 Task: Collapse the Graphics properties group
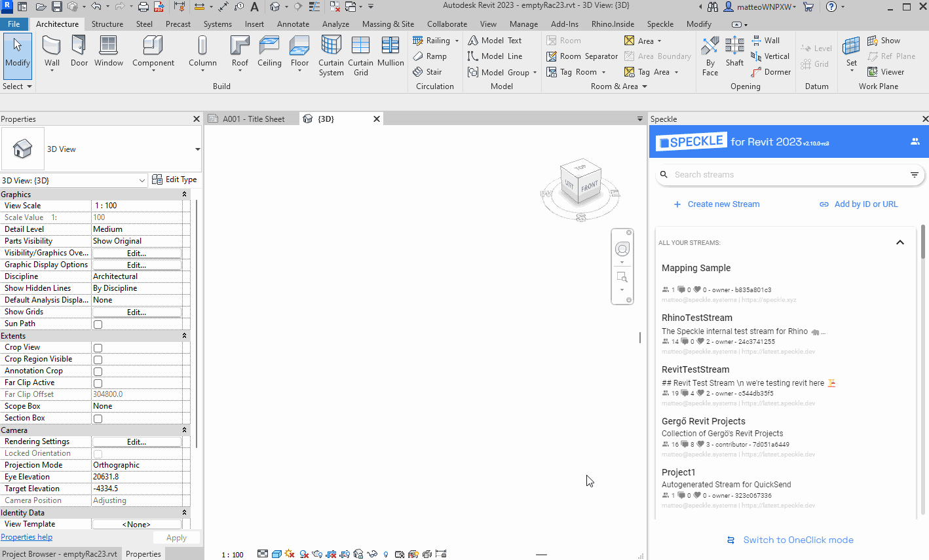click(184, 195)
